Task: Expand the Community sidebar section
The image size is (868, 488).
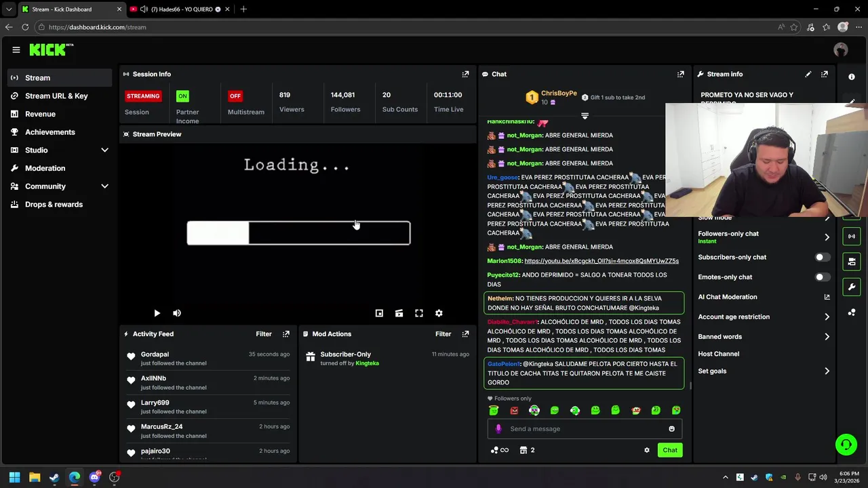Action: pos(104,186)
